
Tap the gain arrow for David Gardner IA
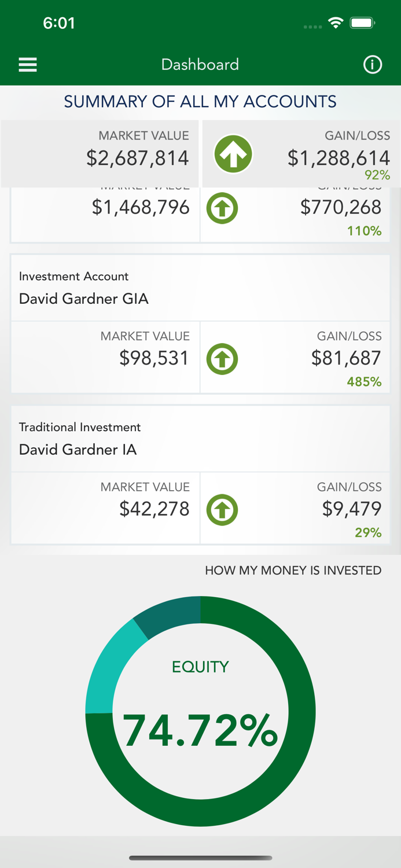[222, 510]
